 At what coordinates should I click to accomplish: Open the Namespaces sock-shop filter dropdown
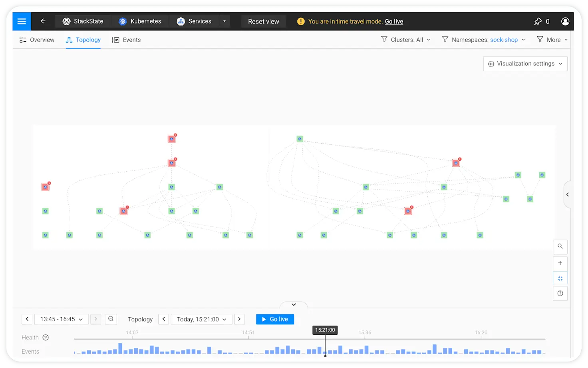(x=483, y=40)
